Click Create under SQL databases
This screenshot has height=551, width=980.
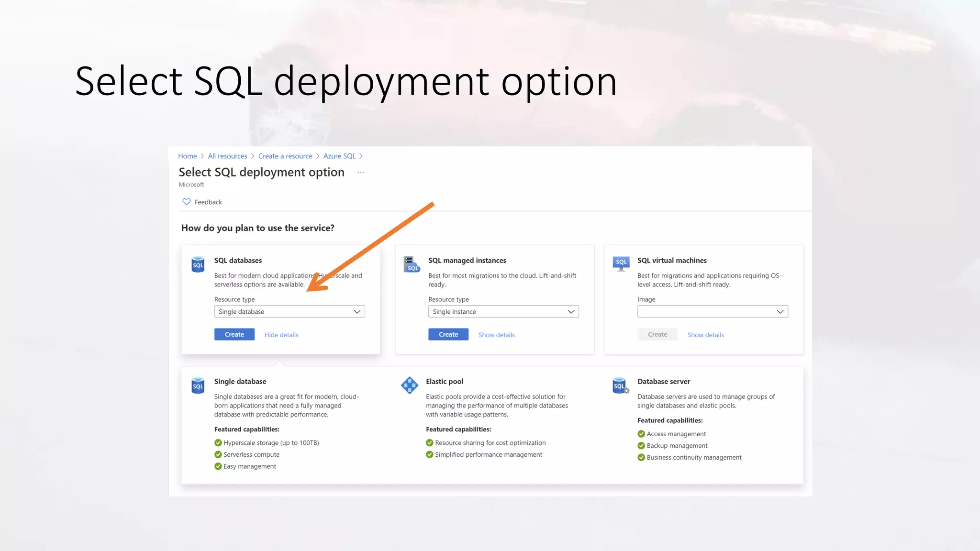pyautogui.click(x=234, y=334)
